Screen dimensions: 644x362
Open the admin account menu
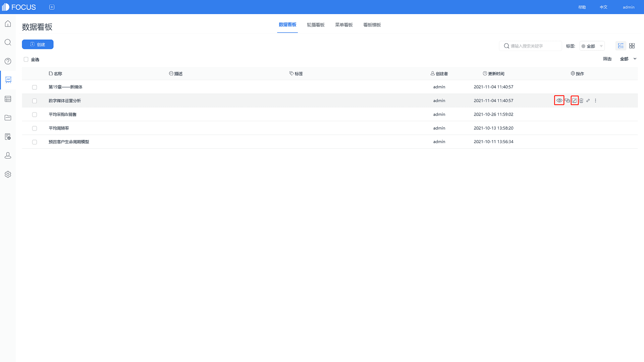click(x=629, y=7)
